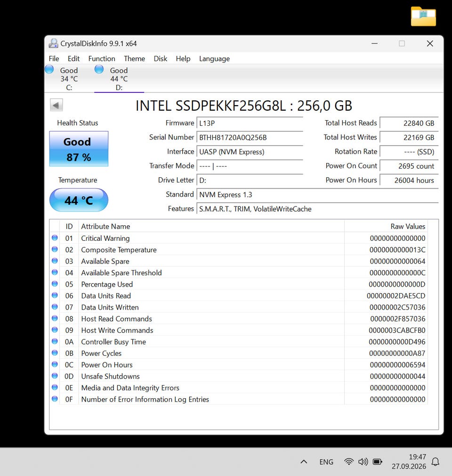The image size is (452, 476).
Task: Open the clock showing 19:47 27.09.2026
Action: point(409,461)
